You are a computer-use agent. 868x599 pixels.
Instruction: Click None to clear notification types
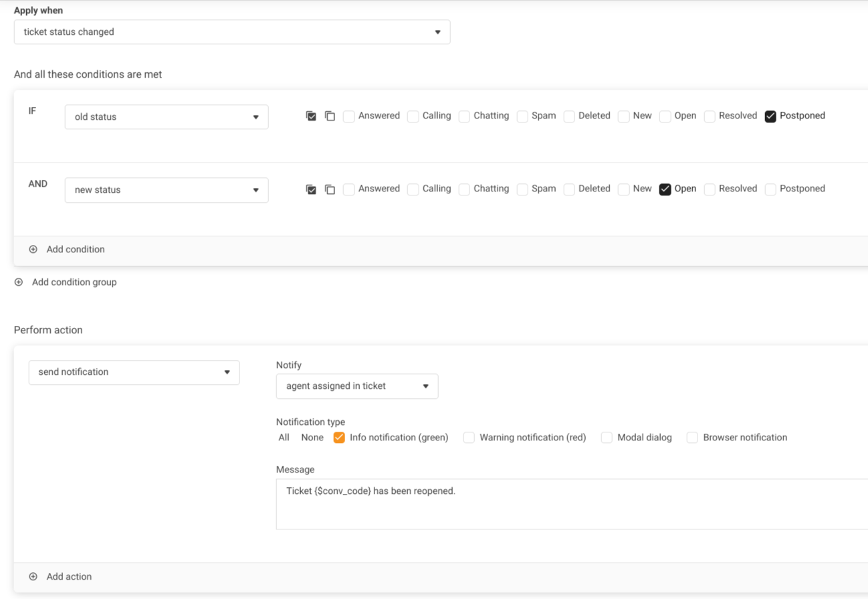pos(312,438)
